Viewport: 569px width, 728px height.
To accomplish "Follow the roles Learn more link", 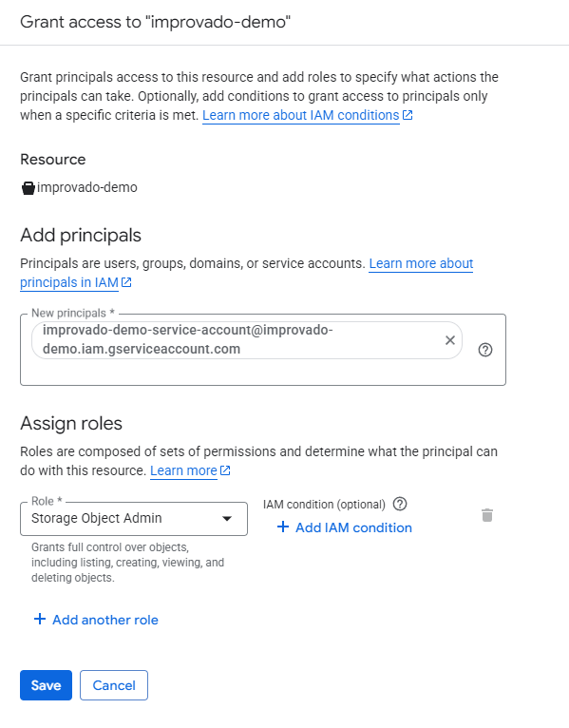I will click(x=183, y=470).
